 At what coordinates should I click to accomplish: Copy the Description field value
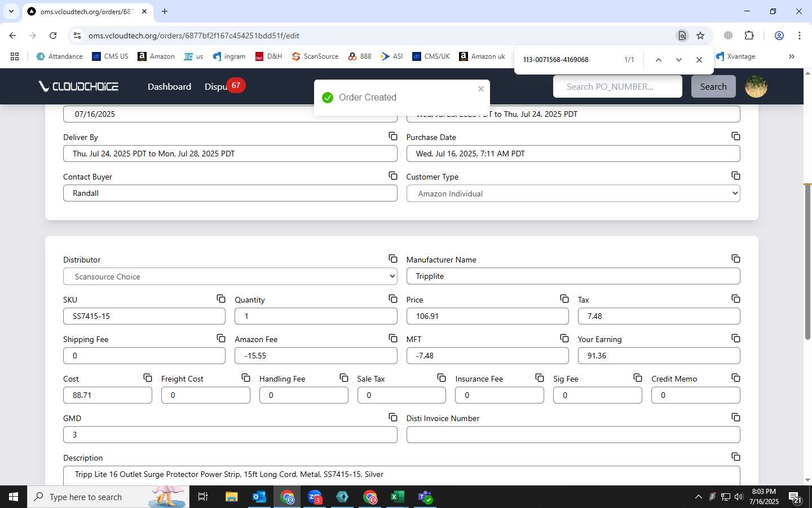736,457
